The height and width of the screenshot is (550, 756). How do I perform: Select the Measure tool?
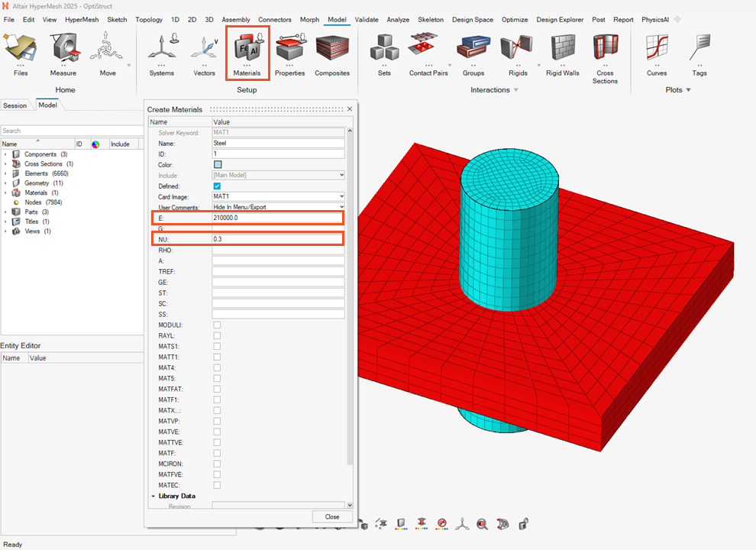click(63, 54)
